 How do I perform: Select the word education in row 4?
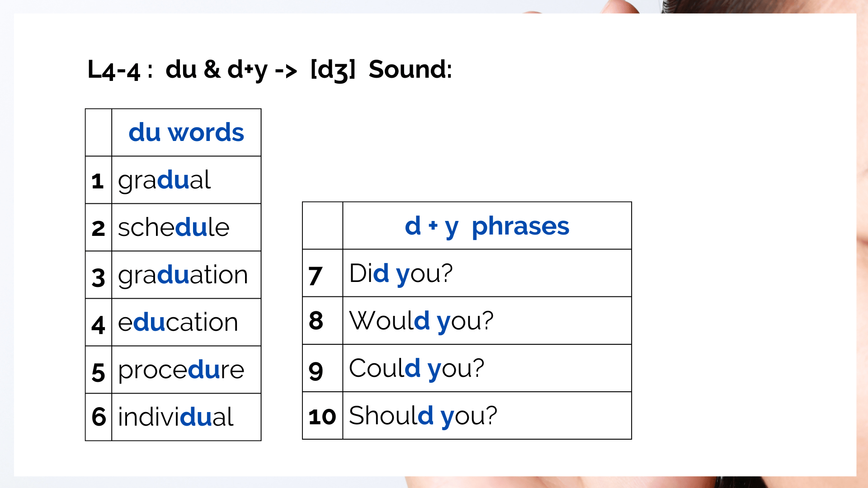pyautogui.click(x=178, y=322)
